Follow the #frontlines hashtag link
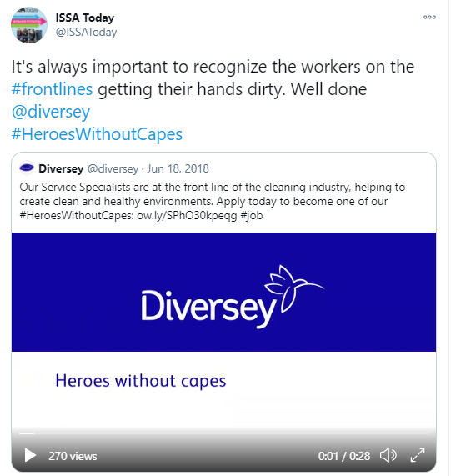Screen dimensions: 451x476 52,89
